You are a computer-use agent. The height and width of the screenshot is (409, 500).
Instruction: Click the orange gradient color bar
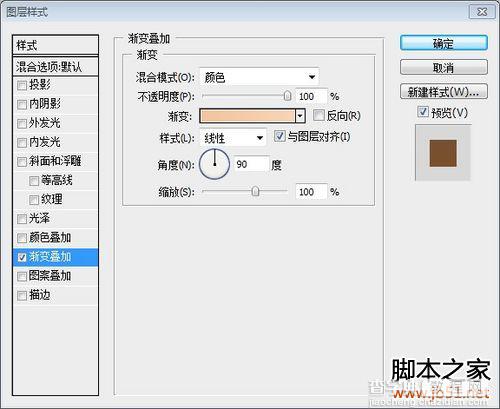coord(247,116)
